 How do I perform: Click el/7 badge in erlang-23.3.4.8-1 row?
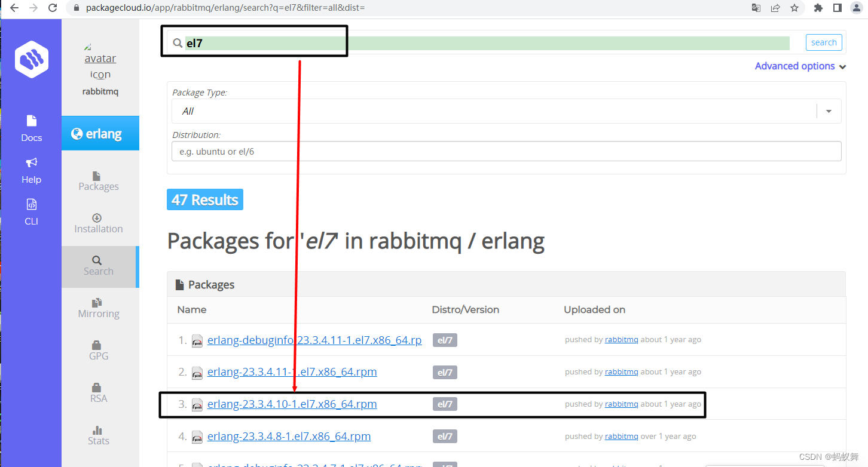coord(445,437)
